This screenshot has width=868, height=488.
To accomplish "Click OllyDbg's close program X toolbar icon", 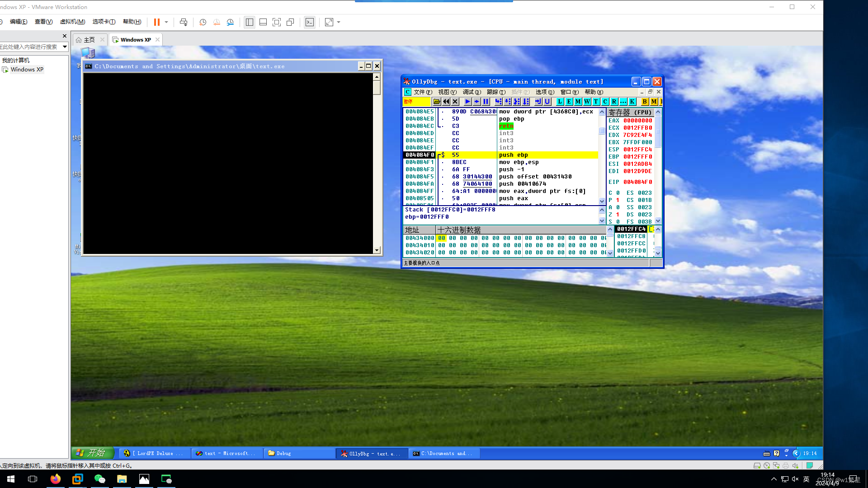I will pos(455,102).
